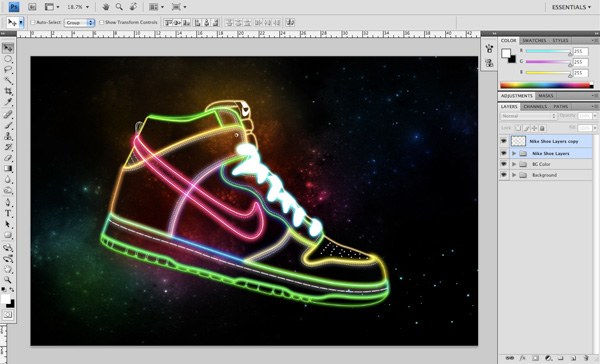Hide the BG Color group
Screen dimensions: 600x364
[x=504, y=164]
